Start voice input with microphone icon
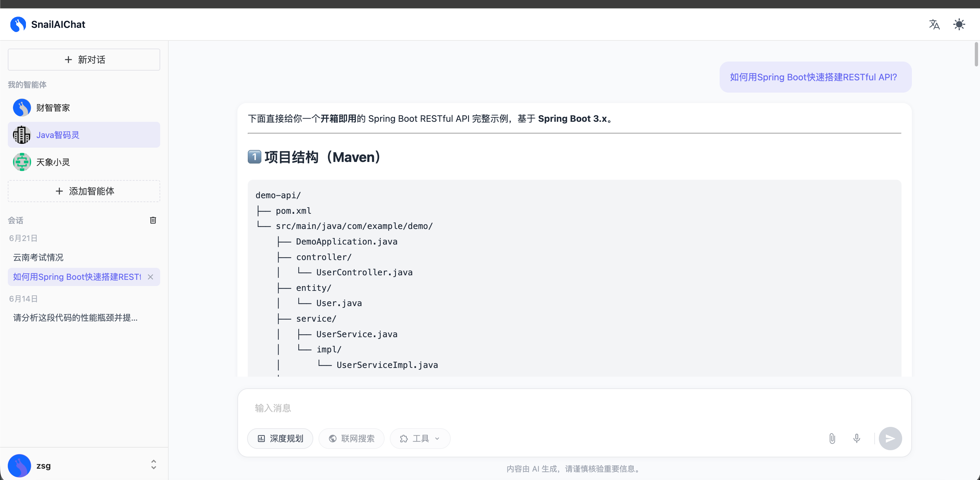 856,439
